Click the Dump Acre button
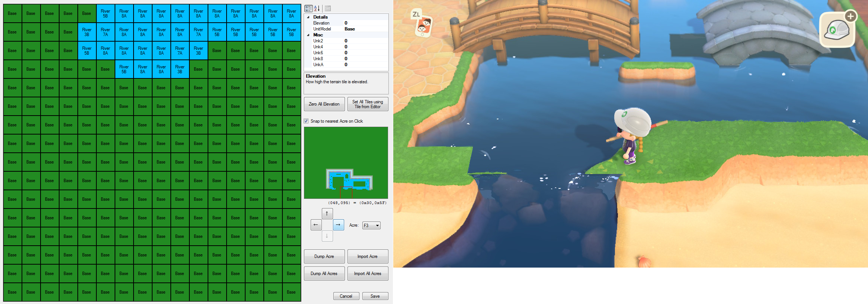 [x=324, y=256]
